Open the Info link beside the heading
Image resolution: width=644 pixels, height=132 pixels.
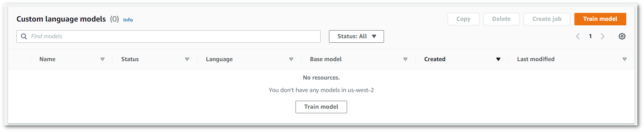tap(128, 20)
